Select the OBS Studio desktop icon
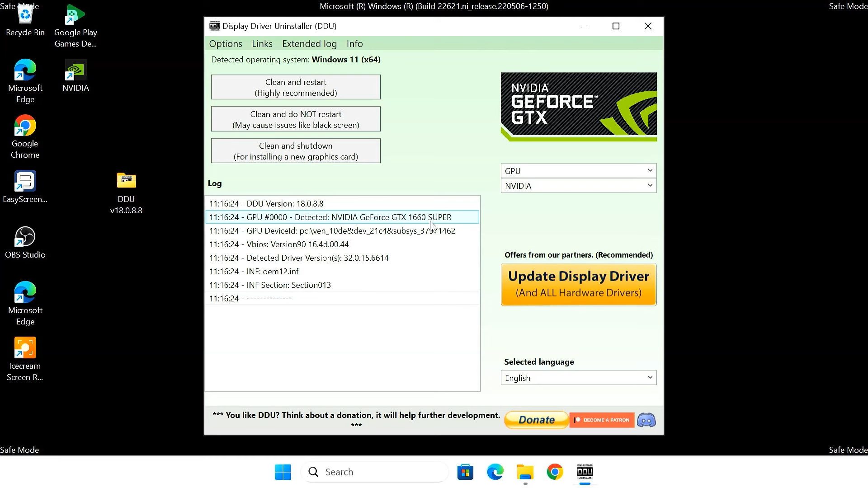This screenshot has height=488, width=868. click(25, 243)
